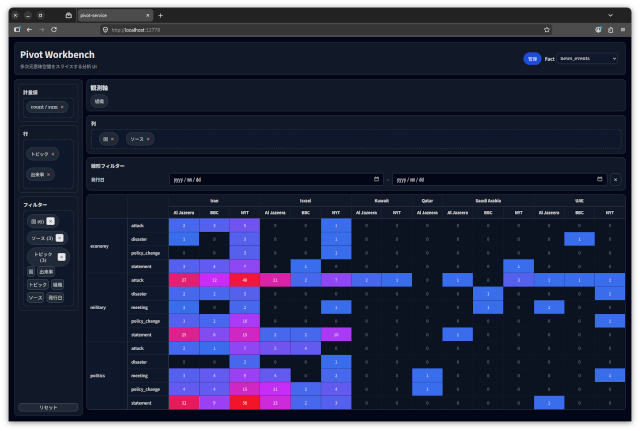This screenshot has width=640, height=431.
Task: Reload the page in browser
Action: click(x=54, y=29)
